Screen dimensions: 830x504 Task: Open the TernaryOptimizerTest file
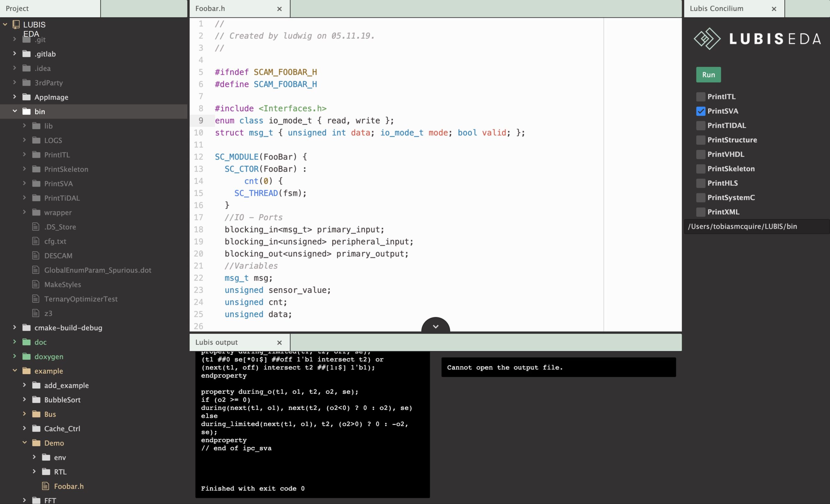coord(81,299)
